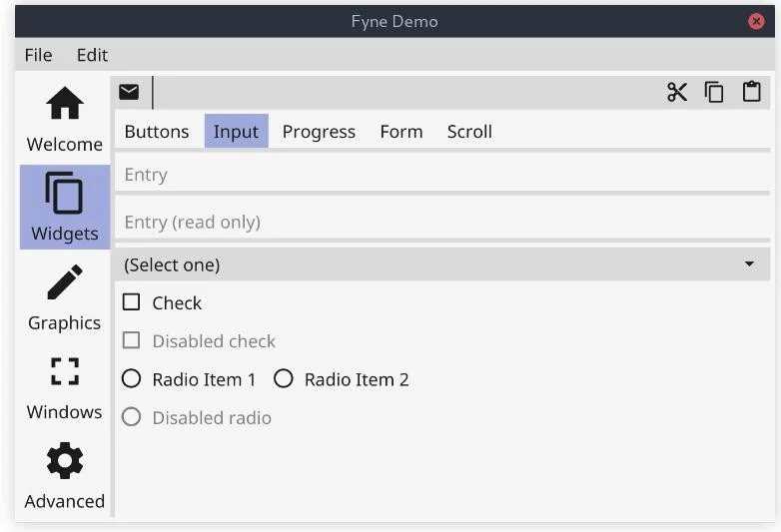This screenshot has height=532, width=781.
Task: Focus the Entry text field
Action: (x=442, y=175)
